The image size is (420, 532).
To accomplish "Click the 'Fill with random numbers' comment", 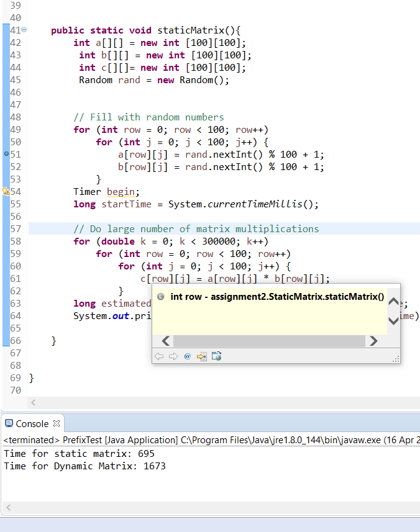I will (x=148, y=117).
